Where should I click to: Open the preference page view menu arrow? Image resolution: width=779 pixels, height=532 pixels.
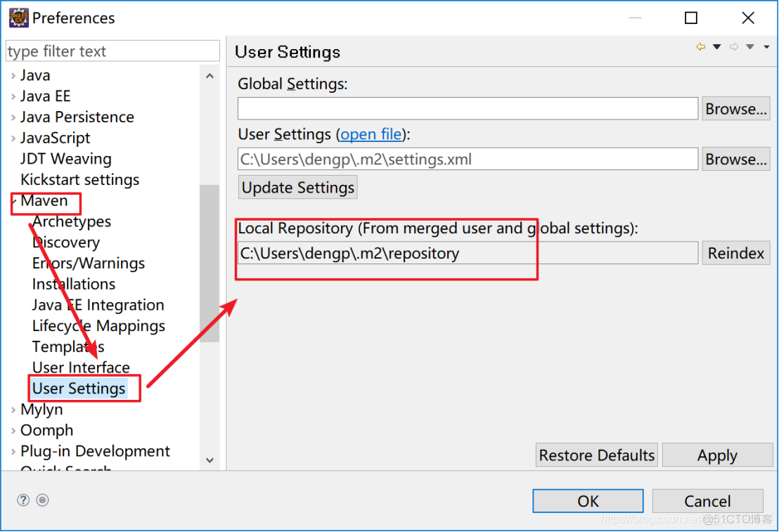click(766, 47)
